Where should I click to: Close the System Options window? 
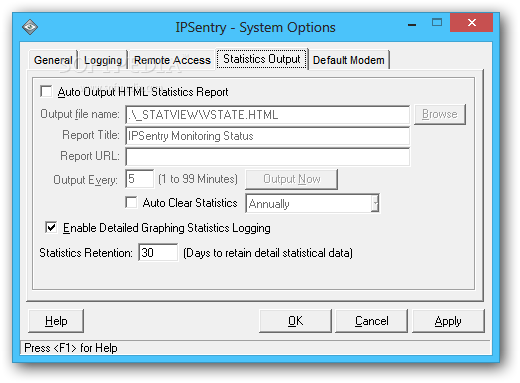[471, 23]
